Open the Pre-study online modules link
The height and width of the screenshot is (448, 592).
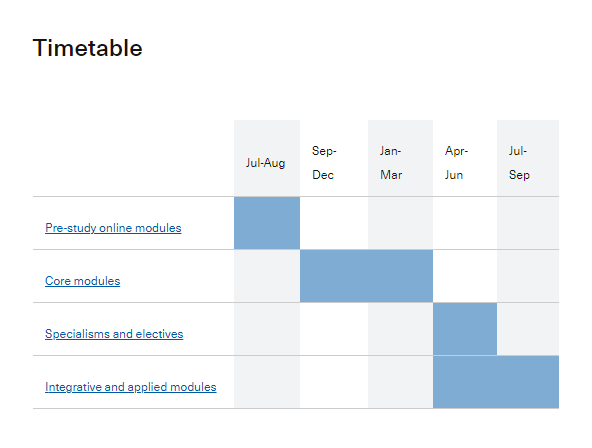113,228
